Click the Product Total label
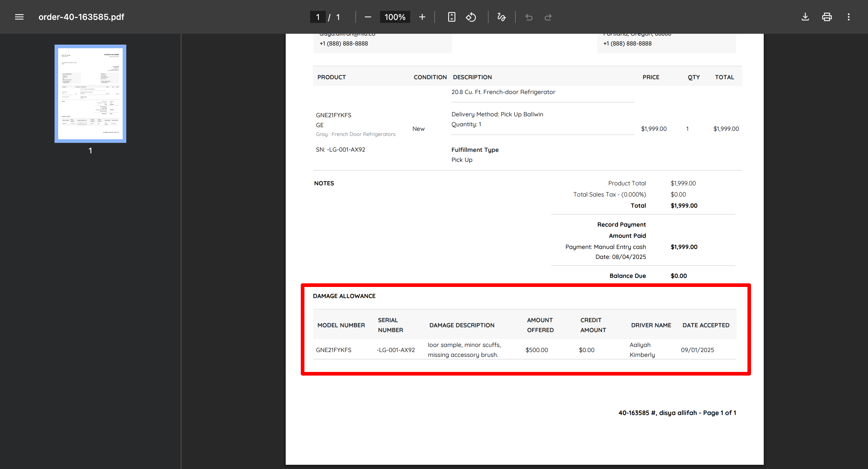This screenshot has width=868, height=469. pyautogui.click(x=627, y=183)
